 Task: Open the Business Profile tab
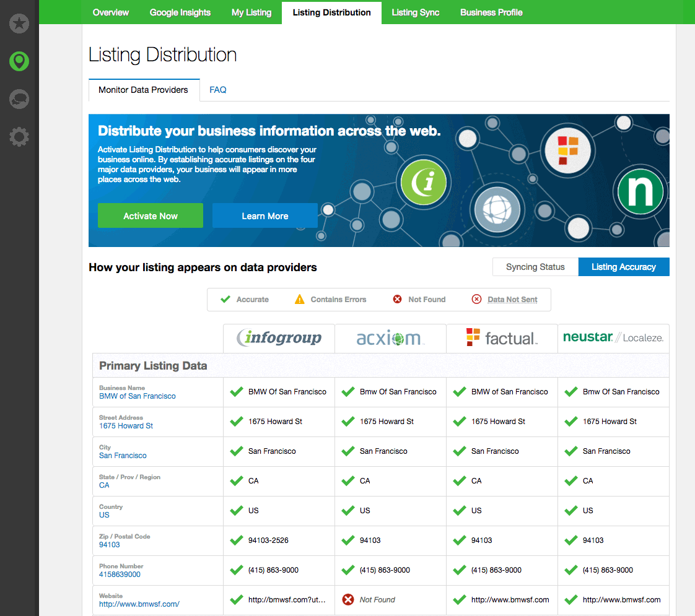point(491,12)
